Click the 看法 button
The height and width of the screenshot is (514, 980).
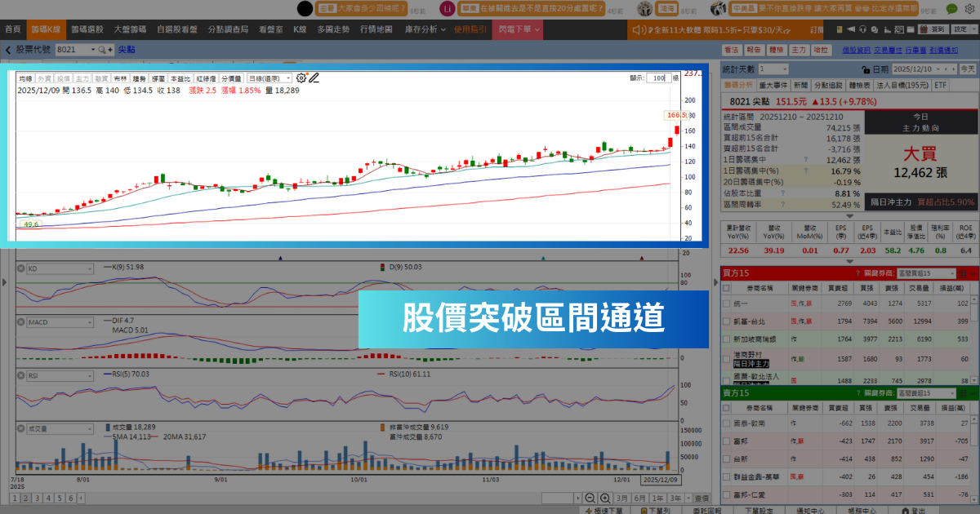click(x=732, y=50)
